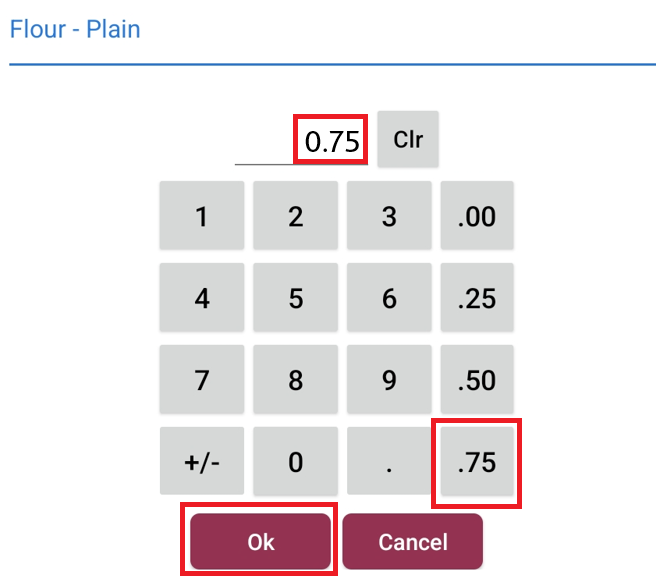Click the .75 quick fraction button
This screenshot has width=656, height=578.
click(x=477, y=462)
